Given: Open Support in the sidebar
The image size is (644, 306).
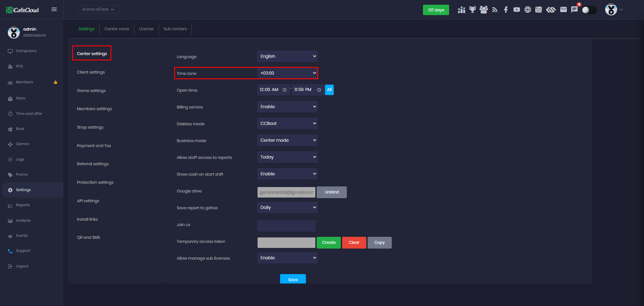Looking at the screenshot, I should click(23, 251).
